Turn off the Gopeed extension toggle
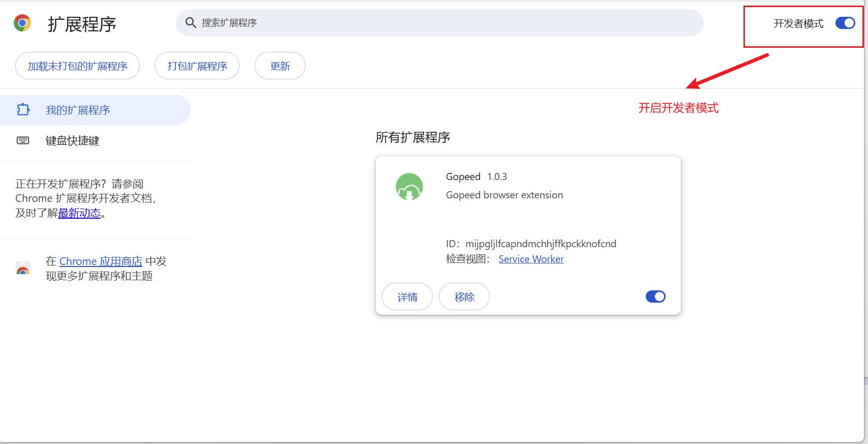Image resolution: width=868 pixels, height=444 pixels. pos(655,297)
